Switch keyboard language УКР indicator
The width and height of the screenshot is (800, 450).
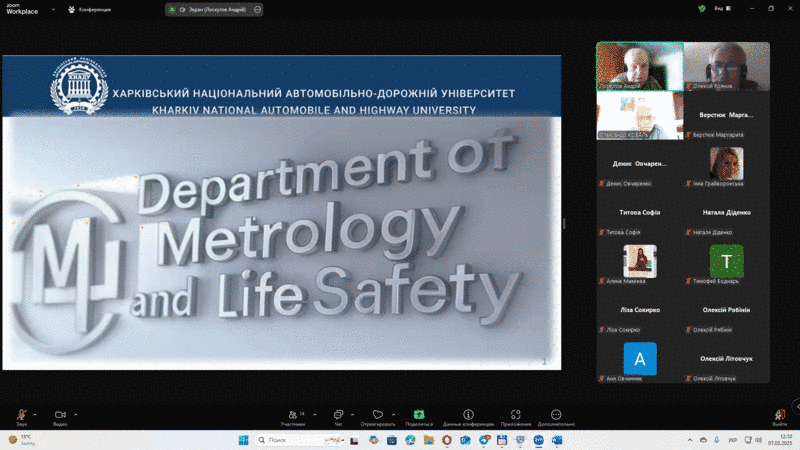[x=732, y=440]
